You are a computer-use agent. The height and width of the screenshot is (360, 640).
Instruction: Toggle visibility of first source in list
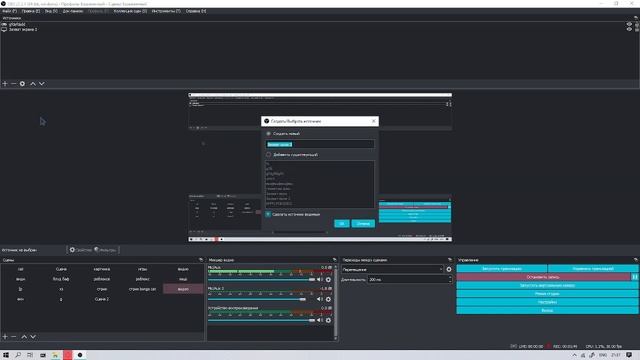click(629, 24)
